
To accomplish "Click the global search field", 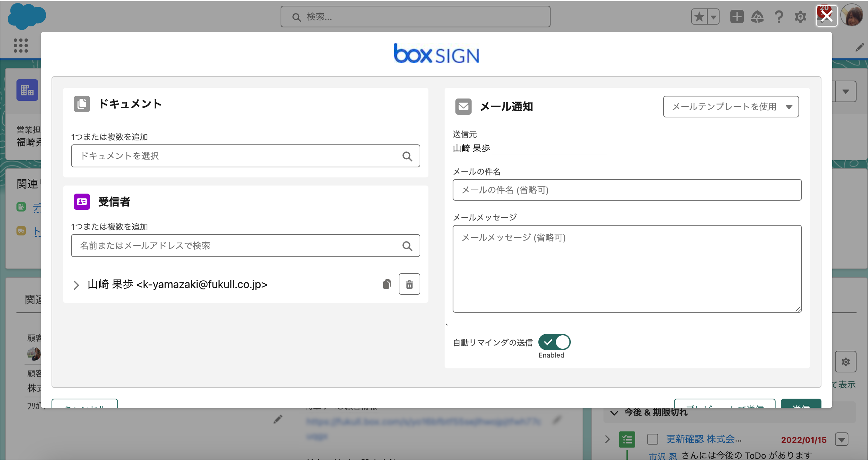I will click(415, 17).
